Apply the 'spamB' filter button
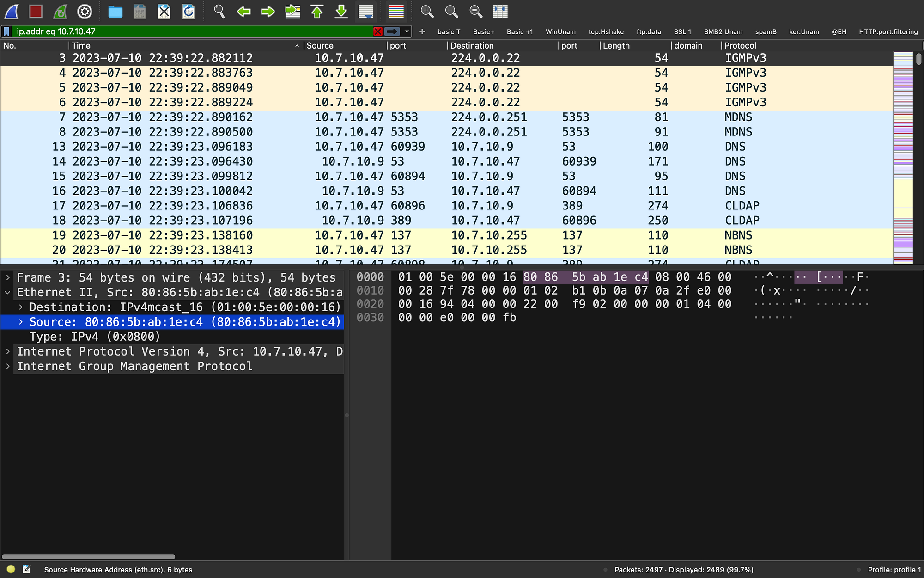Image resolution: width=924 pixels, height=578 pixels. (x=766, y=31)
